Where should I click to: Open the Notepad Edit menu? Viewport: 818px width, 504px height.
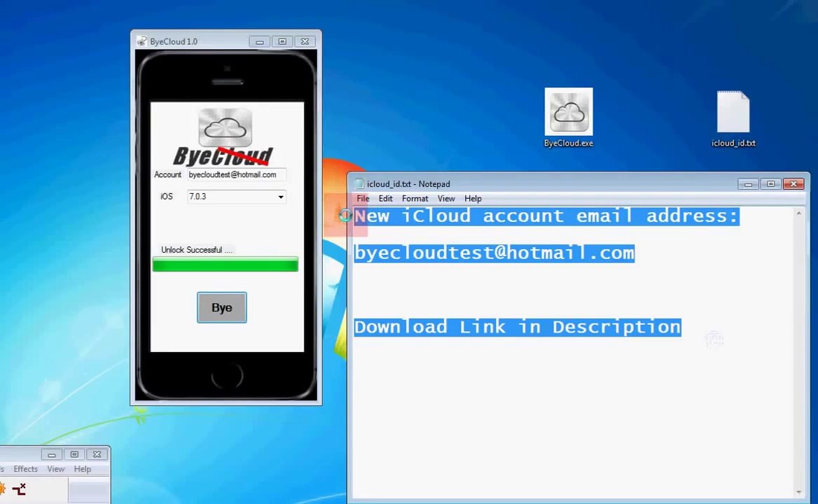(x=385, y=199)
